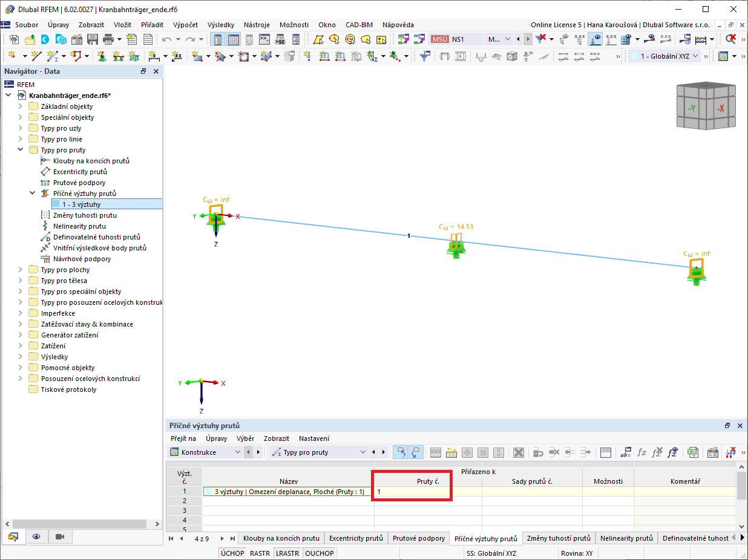Toggle the OUCHOP object snap status button
The image size is (748, 560).
pos(319,553)
